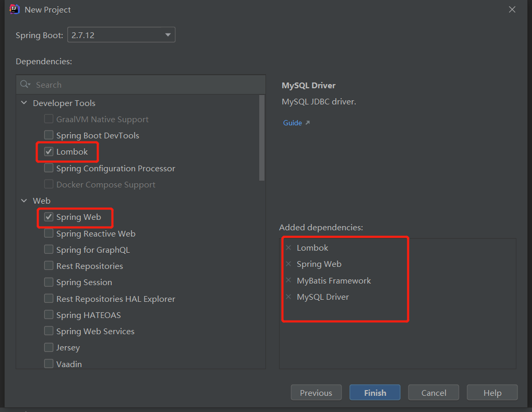
Task: Select MySQL Driver in added dependencies list
Action: click(x=323, y=297)
